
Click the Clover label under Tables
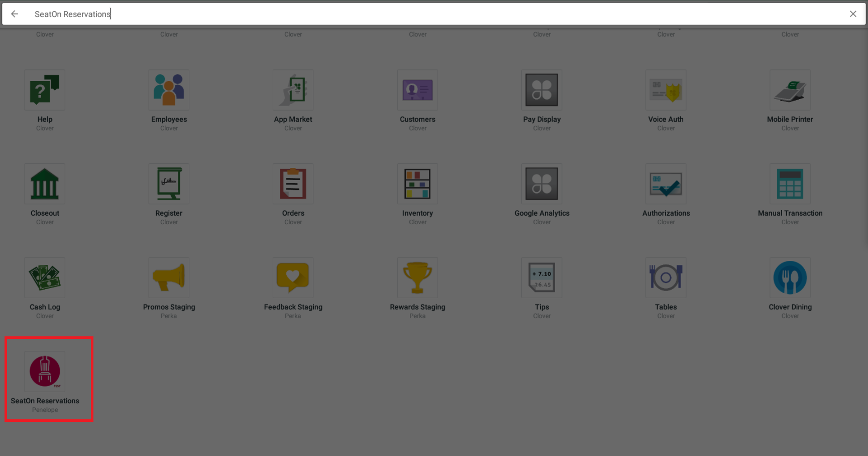666,316
